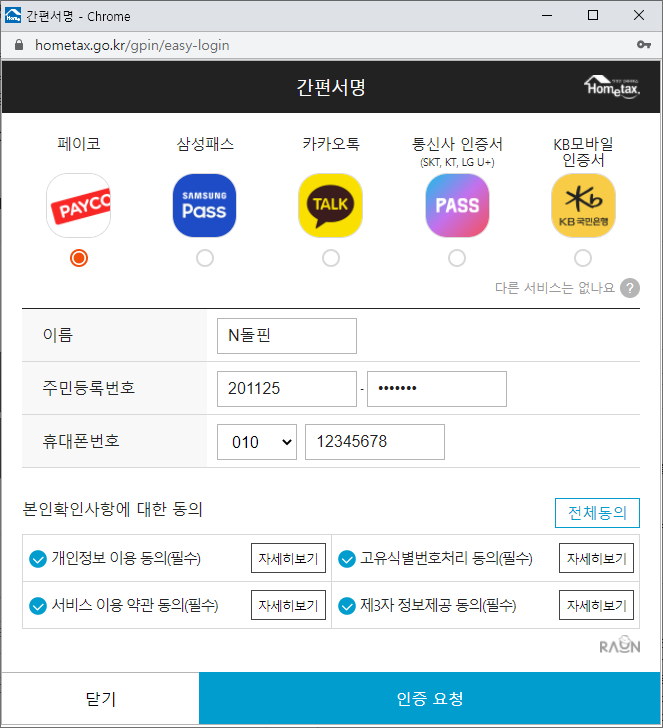Click the address bar lock icon
Image resolution: width=663 pixels, height=728 pixels.
[19, 45]
